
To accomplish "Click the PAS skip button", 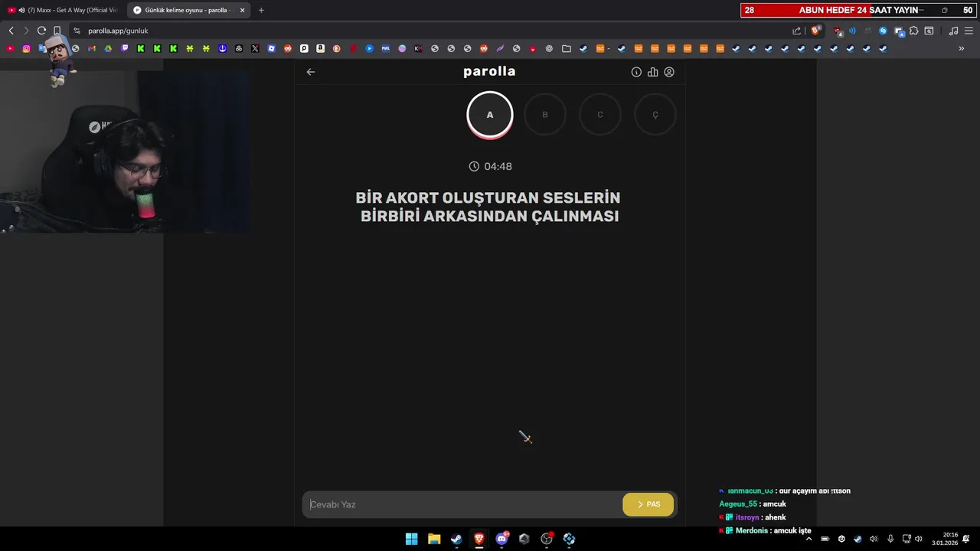I will pyautogui.click(x=648, y=504).
